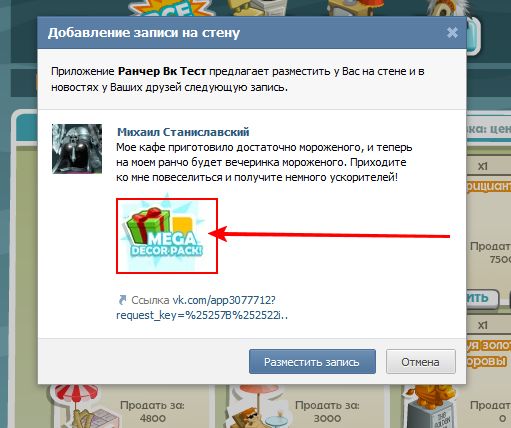This screenshot has width=511, height=428.
Task: Cancel the post with Отмена button
Action: [420, 362]
